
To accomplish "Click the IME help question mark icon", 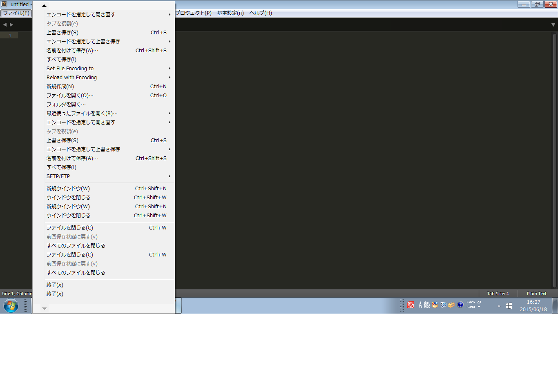I will click(x=460, y=305).
